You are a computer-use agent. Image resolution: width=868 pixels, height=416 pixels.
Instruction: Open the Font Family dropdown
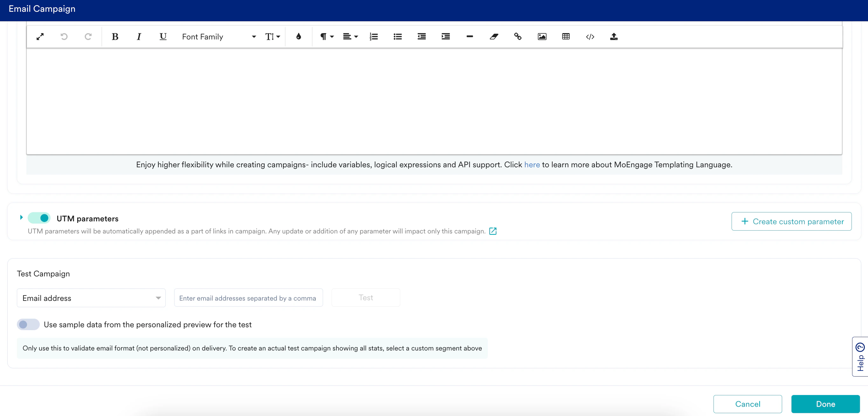219,36
